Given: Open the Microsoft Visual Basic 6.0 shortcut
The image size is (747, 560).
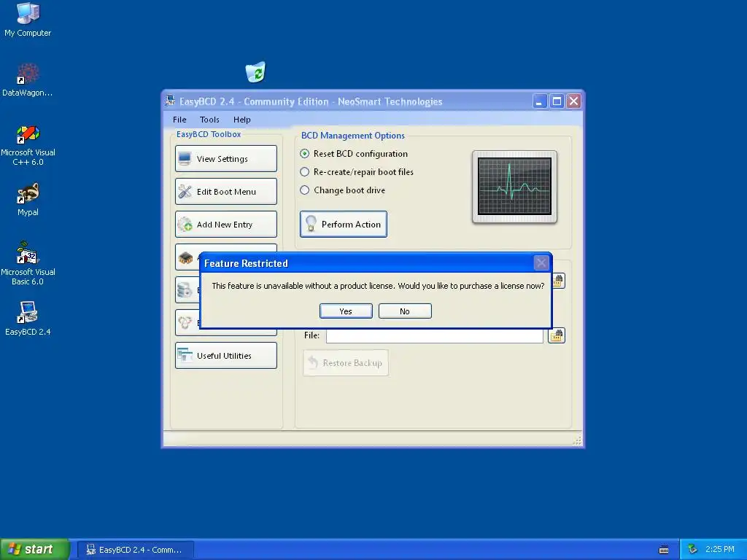Looking at the screenshot, I should 28,263.
